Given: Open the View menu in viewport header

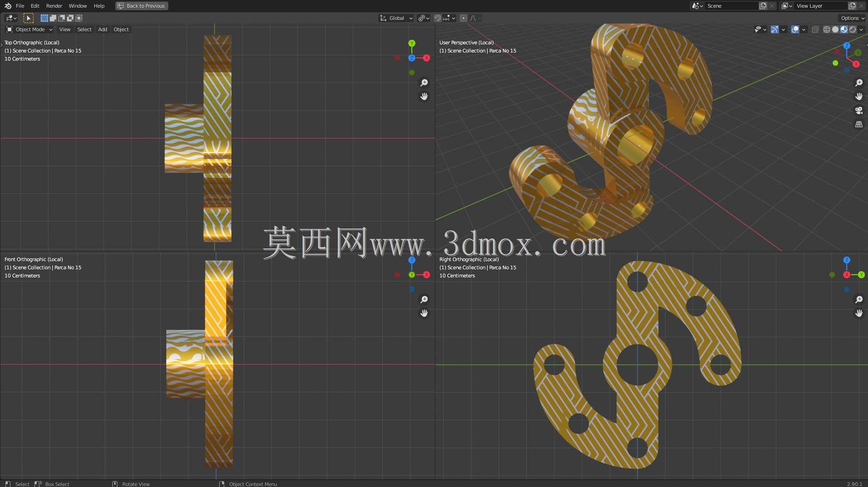Looking at the screenshot, I should 65,29.
